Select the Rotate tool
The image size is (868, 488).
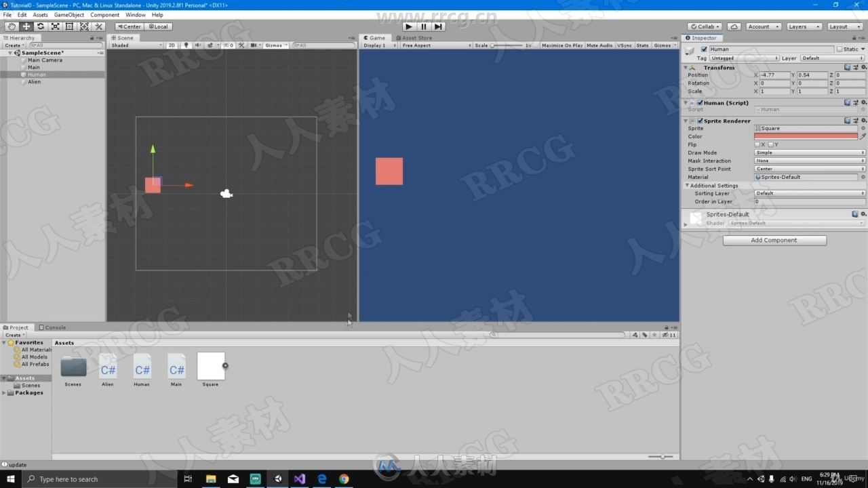tap(41, 26)
